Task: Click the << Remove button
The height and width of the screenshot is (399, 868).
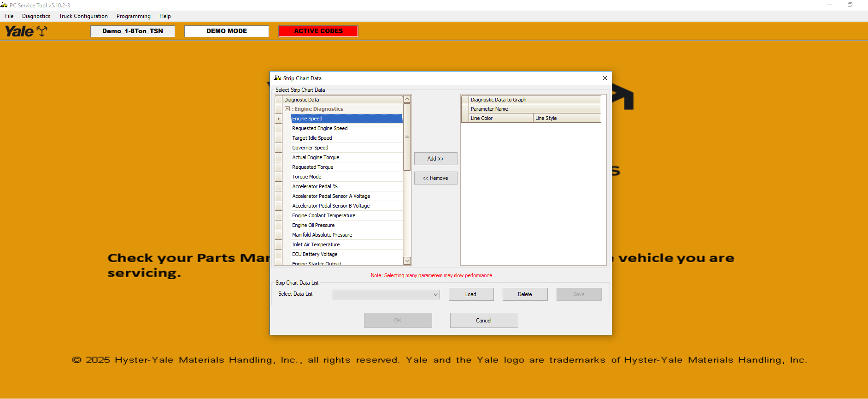Action: 435,178
